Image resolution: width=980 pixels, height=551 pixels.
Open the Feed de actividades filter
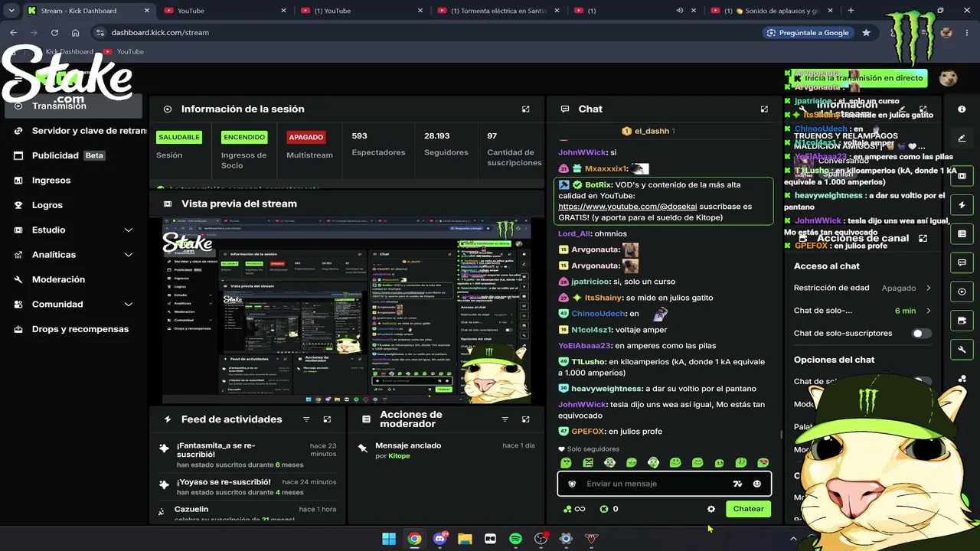coord(306,419)
